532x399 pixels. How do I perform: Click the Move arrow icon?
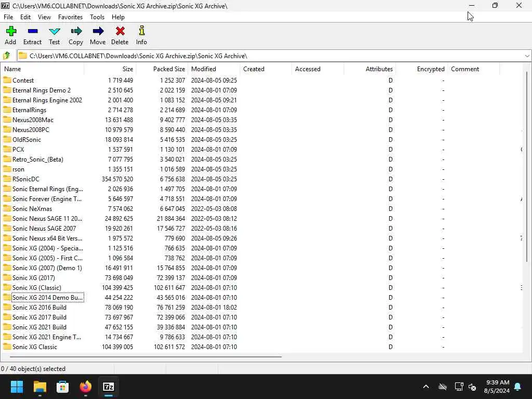click(x=98, y=31)
